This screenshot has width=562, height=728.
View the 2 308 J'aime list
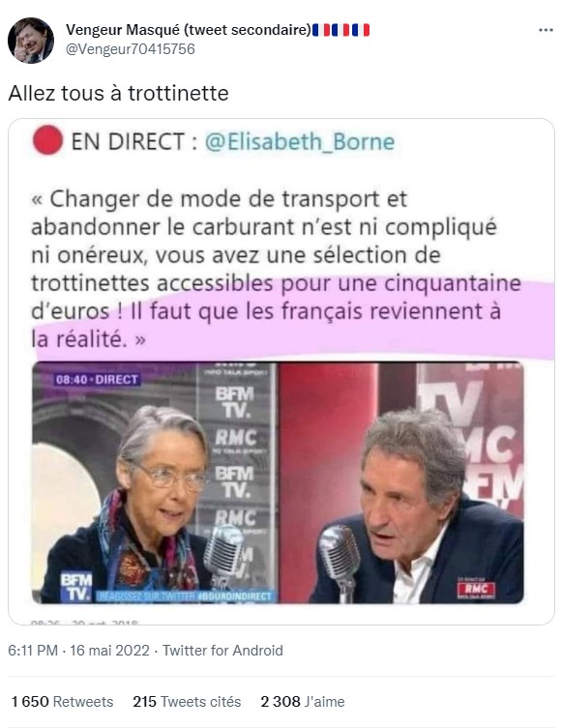303,701
